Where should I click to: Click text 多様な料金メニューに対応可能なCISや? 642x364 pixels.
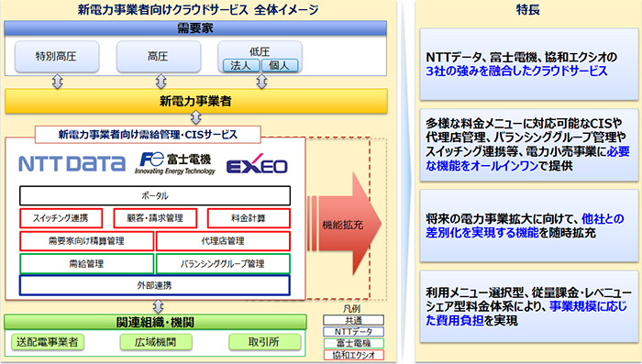(524, 123)
